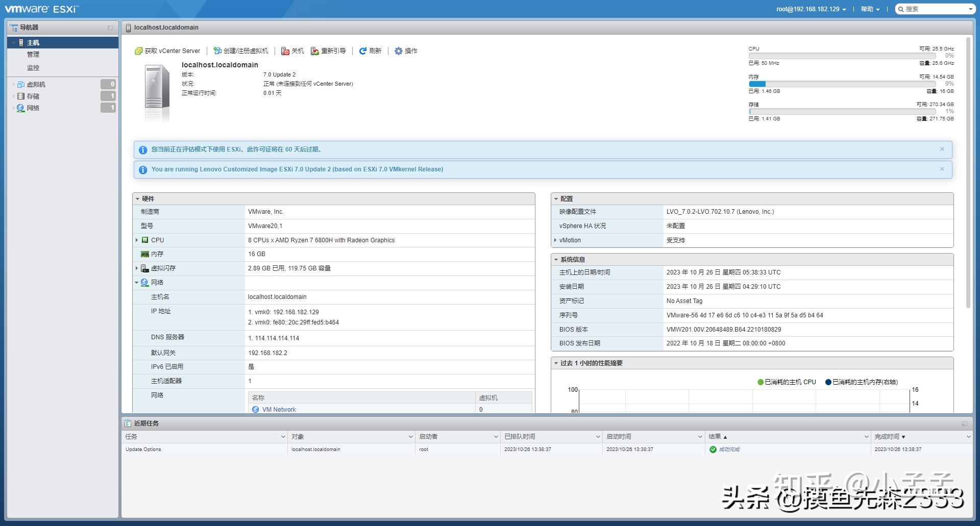Dismiss the ESXi evaluation mode banner

942,149
